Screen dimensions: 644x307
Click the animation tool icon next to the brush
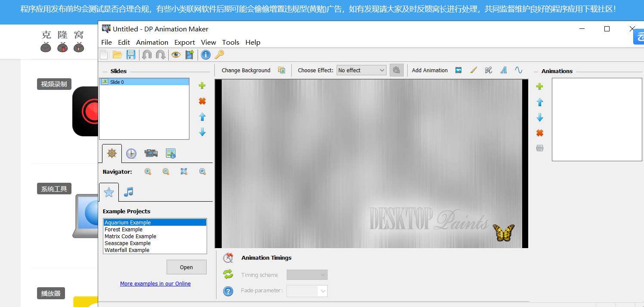coord(488,70)
